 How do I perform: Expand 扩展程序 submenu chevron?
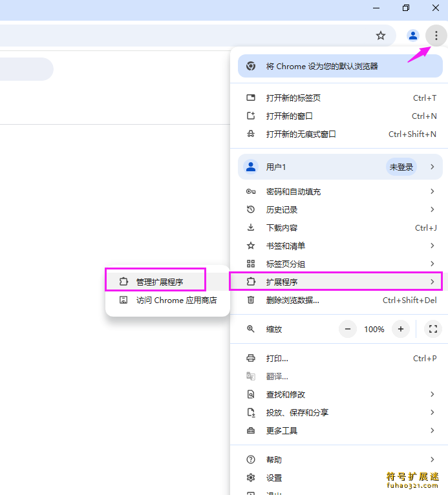[432, 281]
